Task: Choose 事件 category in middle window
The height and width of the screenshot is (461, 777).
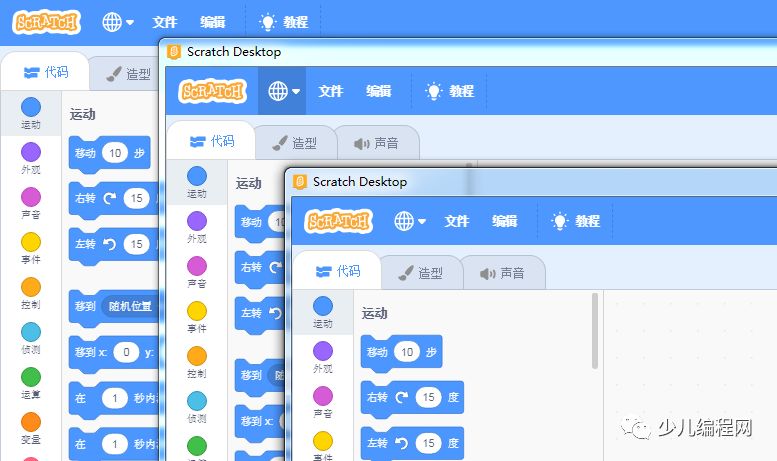Action: [x=197, y=317]
